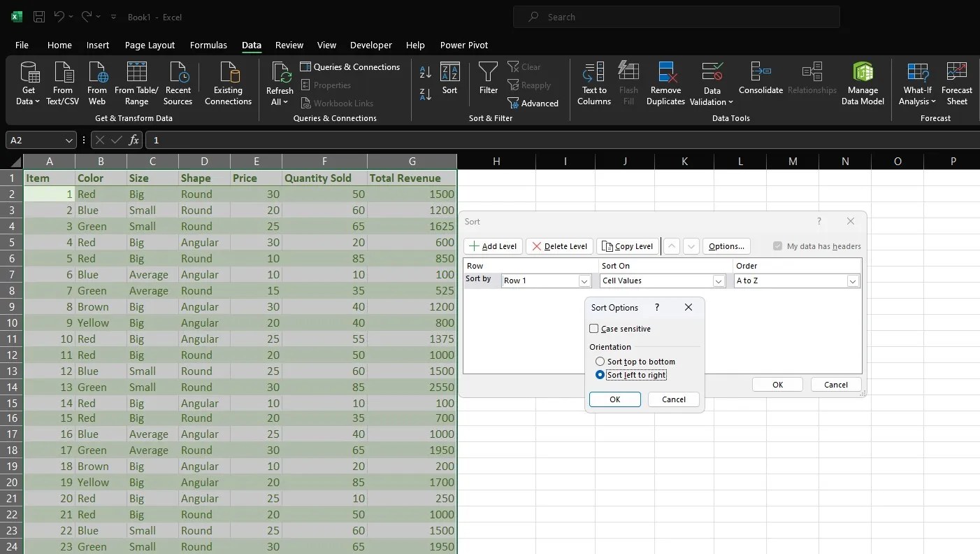This screenshot has width=980, height=554.
Task: Click the Add Level button
Action: 493,246
